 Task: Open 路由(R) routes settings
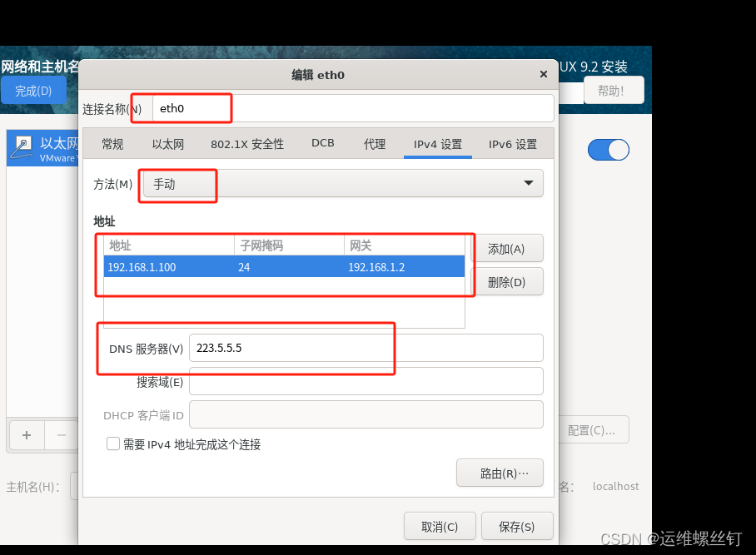(x=500, y=473)
